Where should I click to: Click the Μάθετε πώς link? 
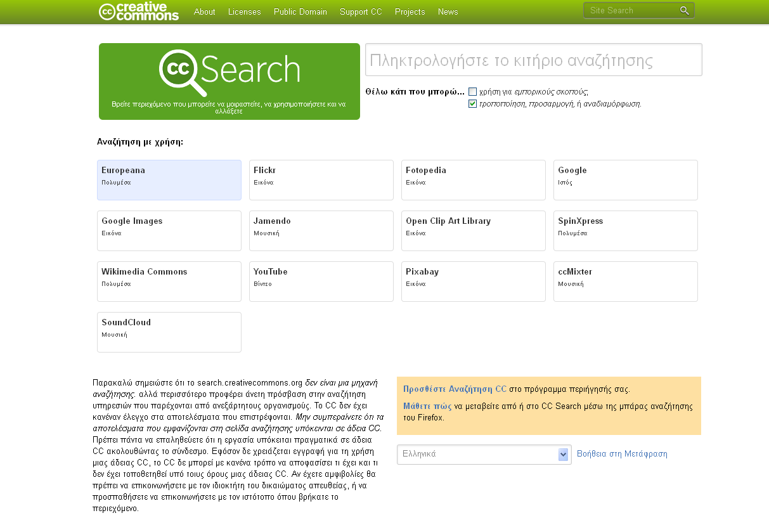coord(427,406)
